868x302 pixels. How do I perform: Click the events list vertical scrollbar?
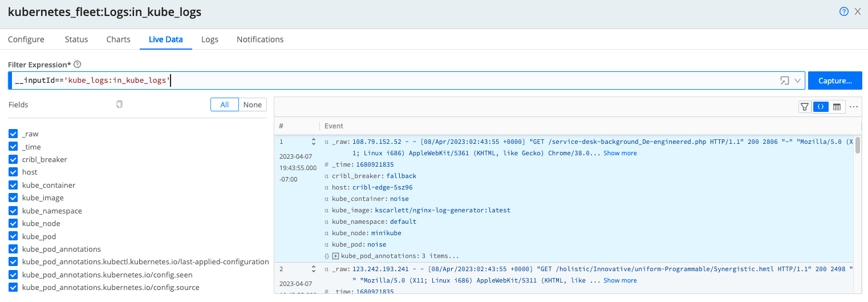point(858,145)
